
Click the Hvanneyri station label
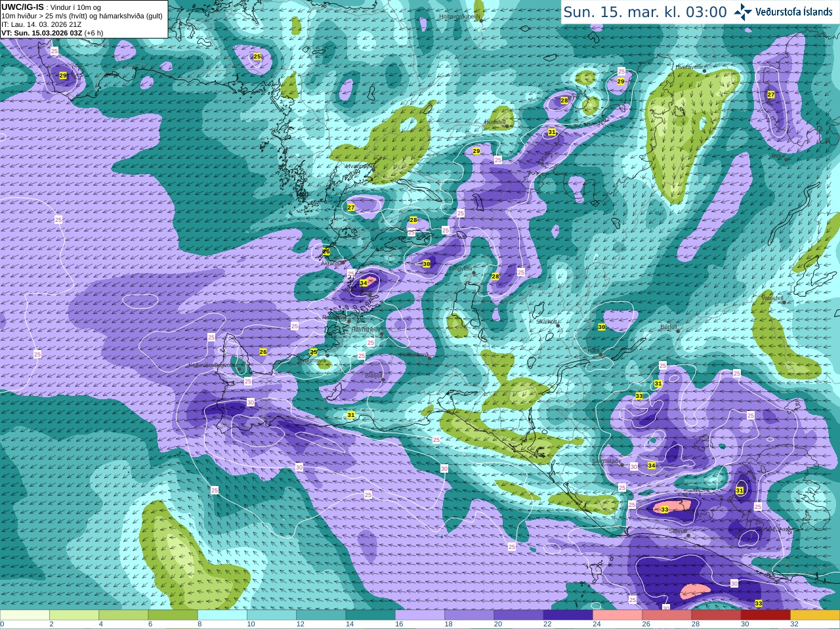358,166
